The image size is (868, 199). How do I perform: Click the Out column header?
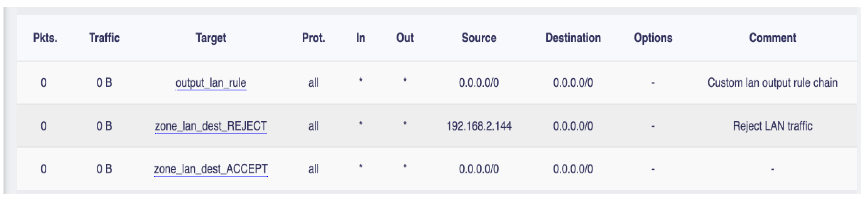click(405, 38)
